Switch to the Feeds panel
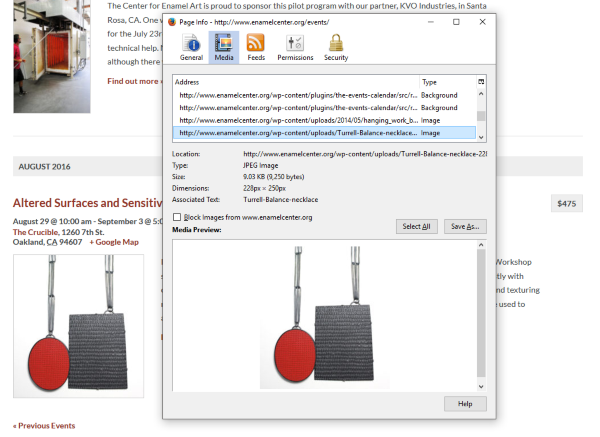This screenshot has height=437, width=600. [x=255, y=47]
